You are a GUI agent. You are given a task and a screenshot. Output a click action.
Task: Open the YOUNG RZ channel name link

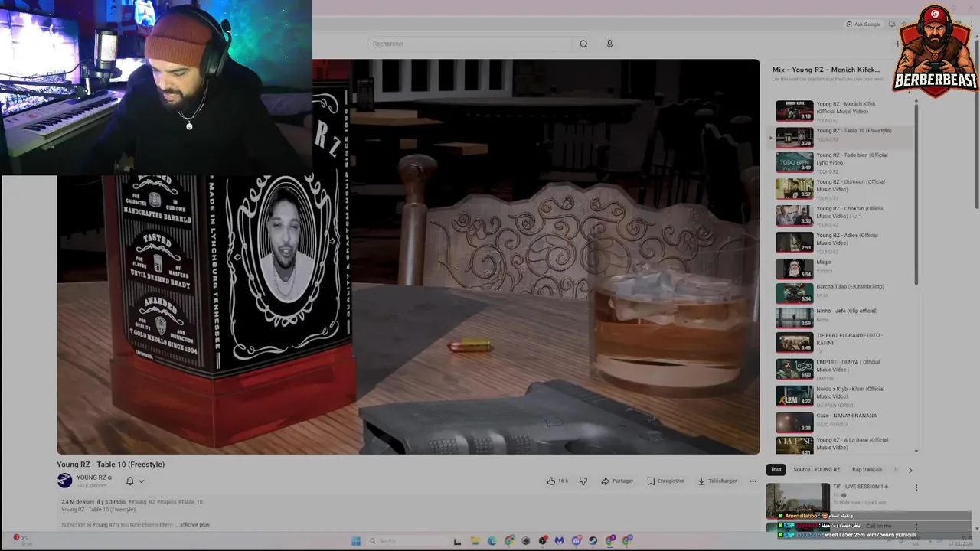(x=91, y=478)
